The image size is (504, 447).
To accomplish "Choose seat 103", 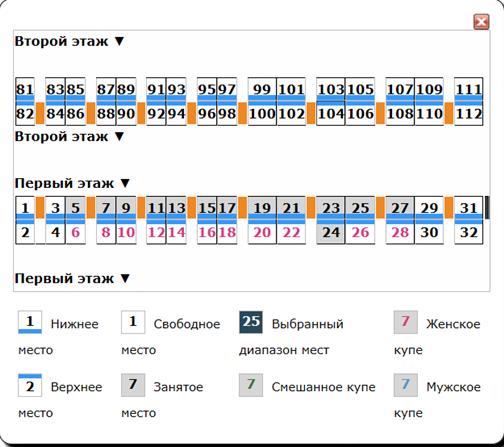I will pos(331,89).
